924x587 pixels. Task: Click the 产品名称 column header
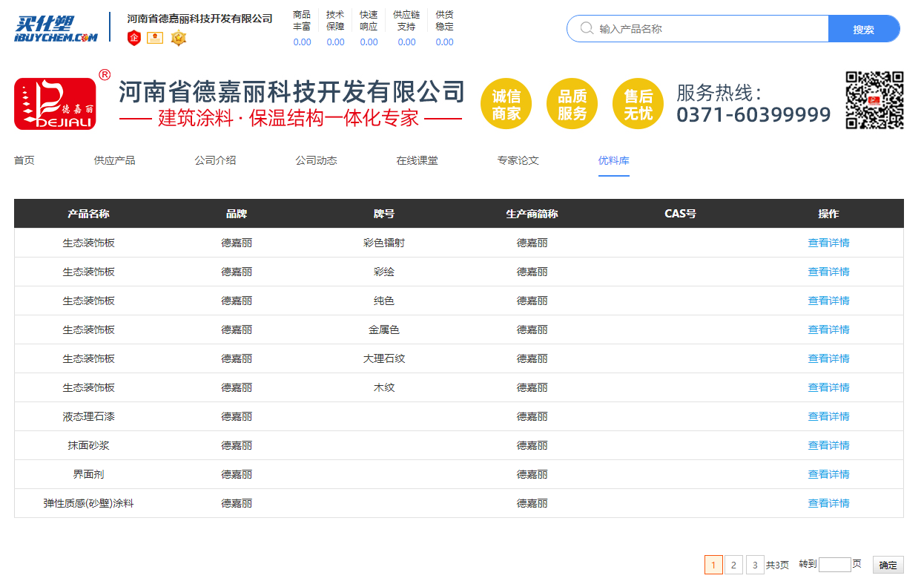coord(88,214)
